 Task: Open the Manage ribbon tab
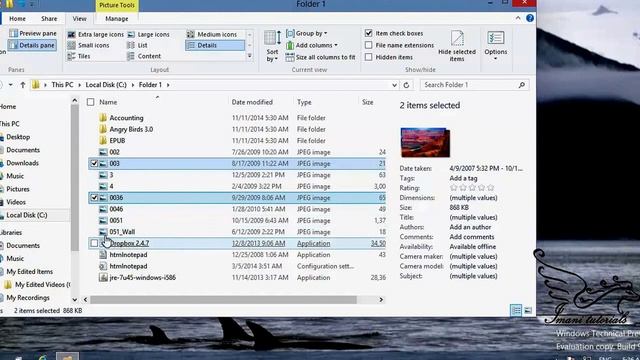(x=117, y=19)
